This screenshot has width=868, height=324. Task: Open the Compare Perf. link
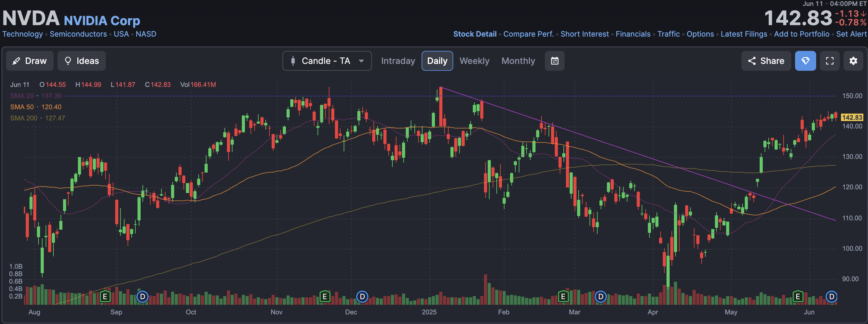tap(528, 34)
